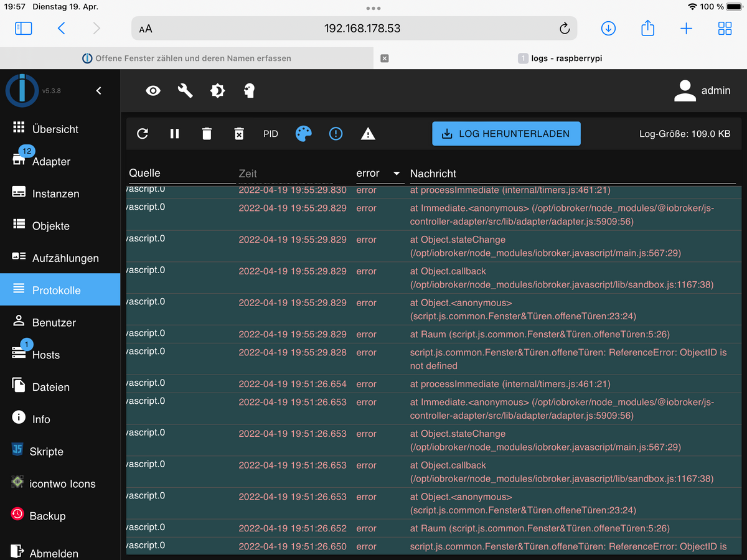Download the log via LOG HERUNTERLADEN
Screen dimensions: 747x560
pyautogui.click(x=506, y=134)
